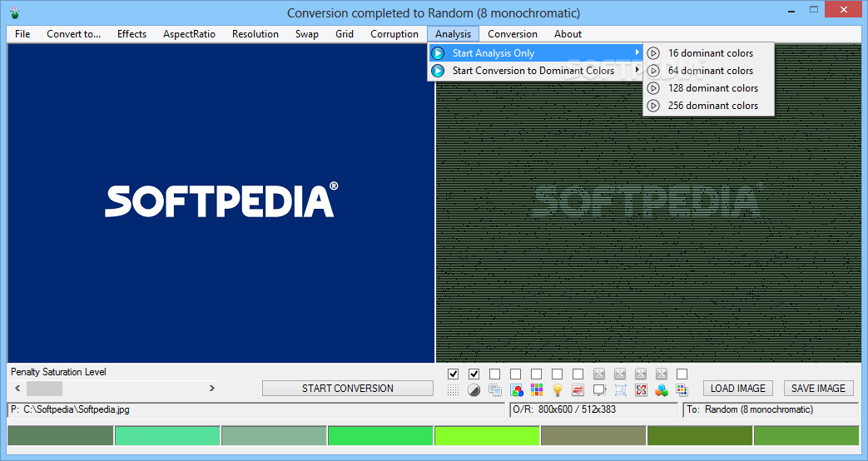Screen dimensions: 868x461
Task: Click play icon beside 128 dominant colors
Action: (654, 88)
